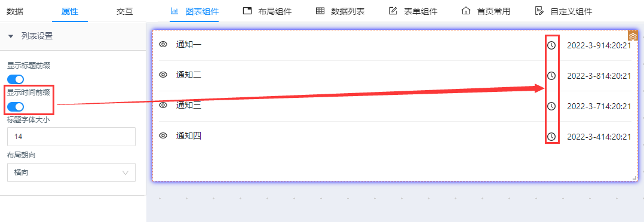This screenshot has width=644, height=222.
Task: Switch to the 数据 tab
Action: [15, 11]
